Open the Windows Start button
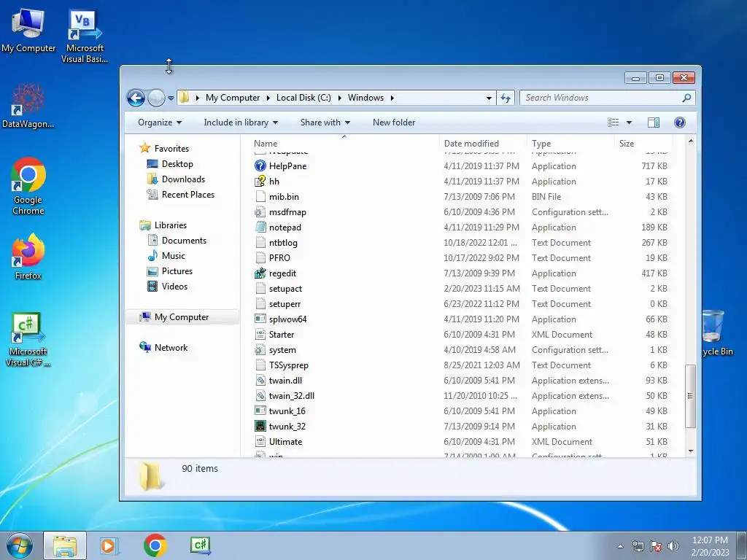 pos(19,545)
